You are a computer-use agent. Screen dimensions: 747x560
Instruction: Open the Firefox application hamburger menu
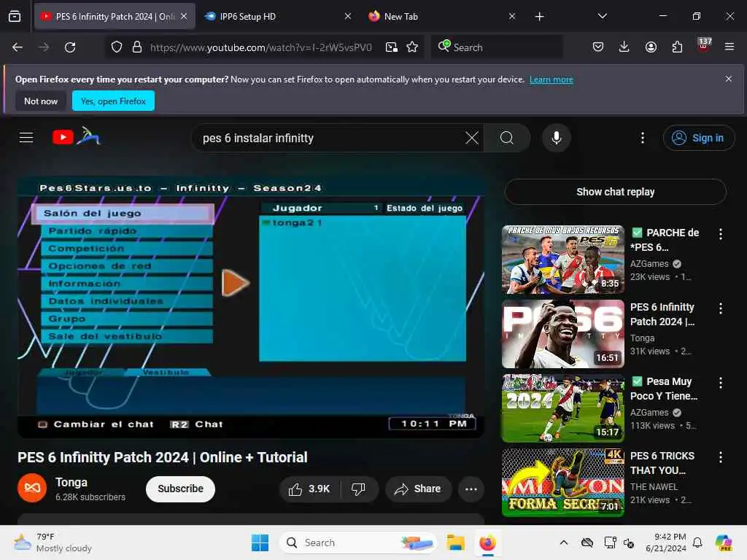point(729,47)
